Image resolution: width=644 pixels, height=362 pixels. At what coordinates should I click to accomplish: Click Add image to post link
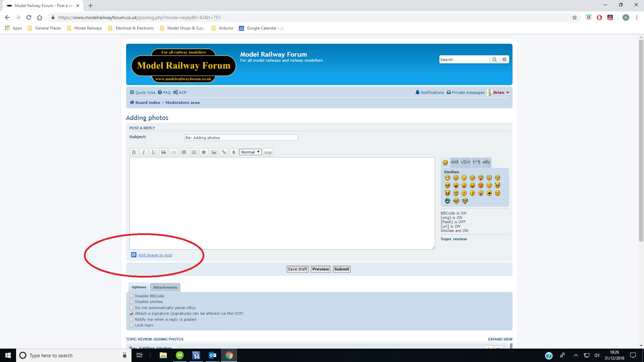pos(155,255)
